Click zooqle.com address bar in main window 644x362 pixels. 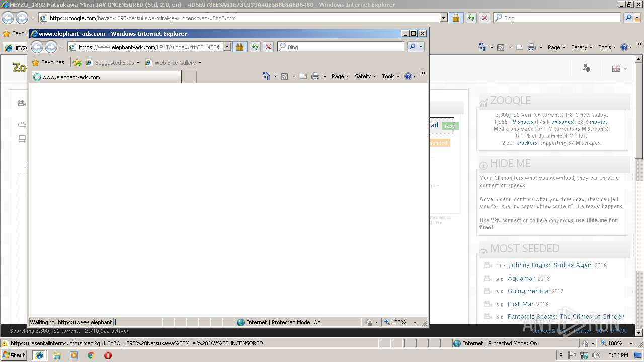pos(238,18)
